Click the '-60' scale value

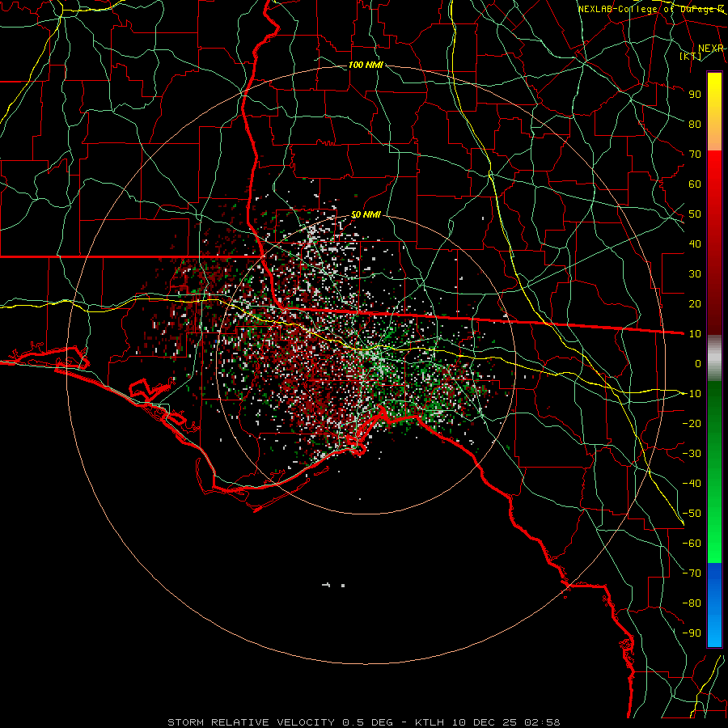point(692,544)
